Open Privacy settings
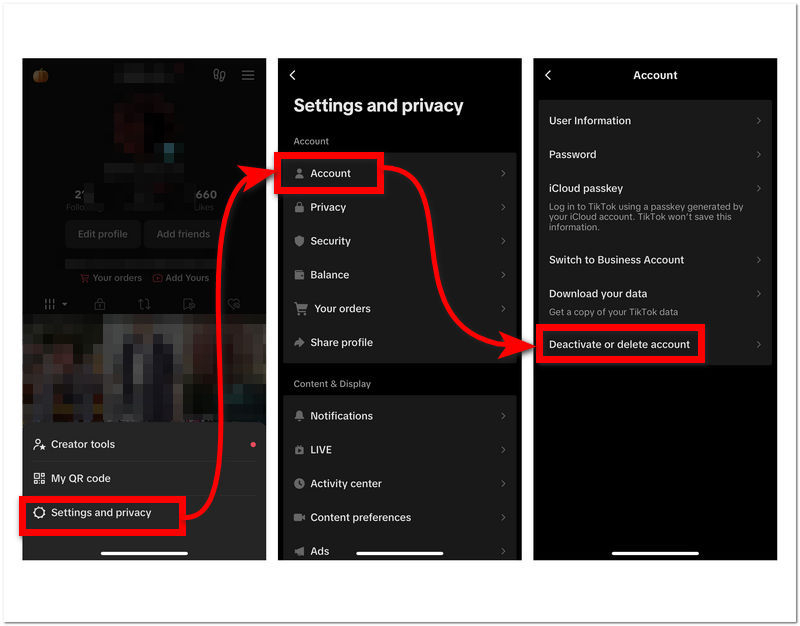Viewport: 800px width, 626px height. click(x=399, y=207)
